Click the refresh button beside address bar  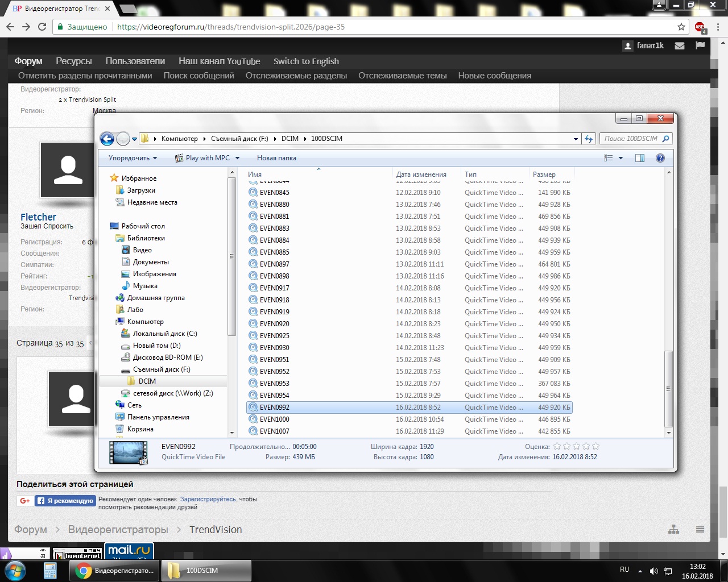[589, 139]
